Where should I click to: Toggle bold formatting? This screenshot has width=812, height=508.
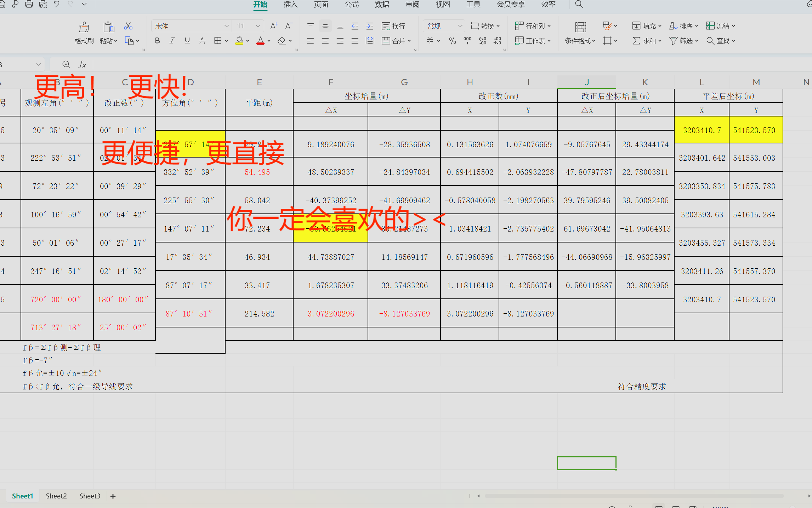pyautogui.click(x=158, y=41)
